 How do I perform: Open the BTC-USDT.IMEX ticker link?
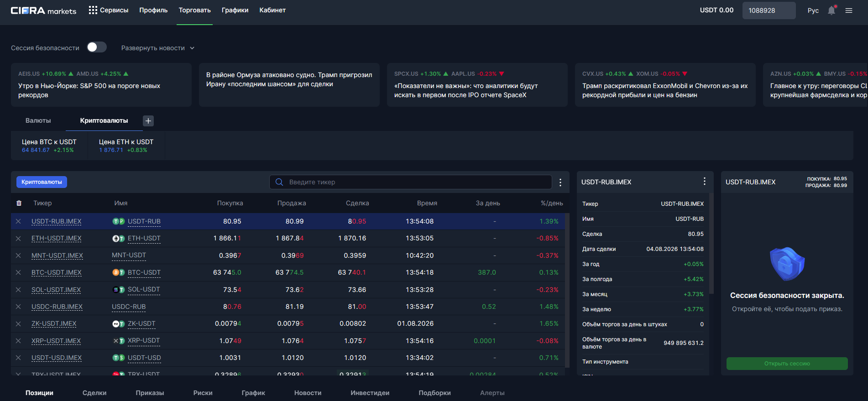coord(57,272)
